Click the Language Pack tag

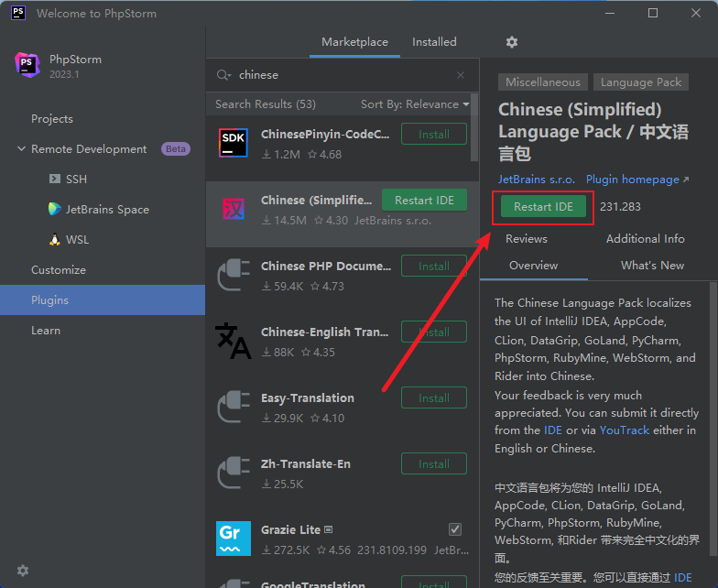pyautogui.click(x=641, y=82)
